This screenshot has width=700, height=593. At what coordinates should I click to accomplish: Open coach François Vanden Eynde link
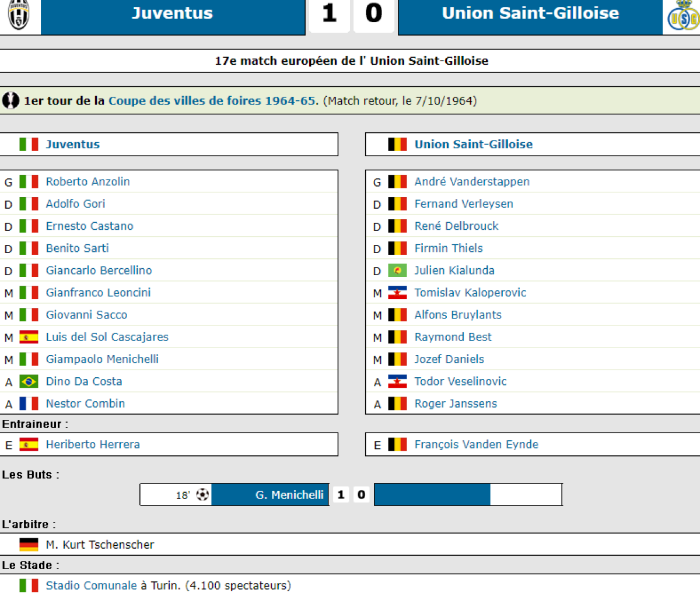pos(476,444)
